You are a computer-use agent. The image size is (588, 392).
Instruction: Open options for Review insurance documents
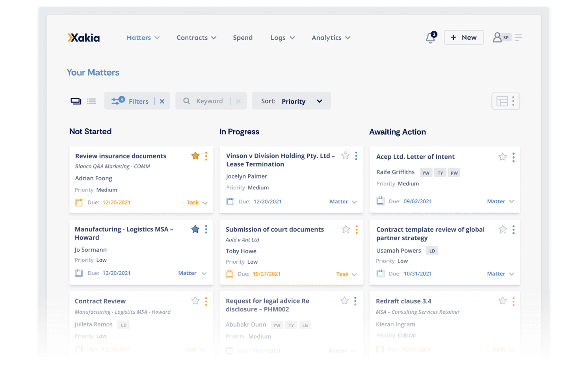(x=206, y=156)
